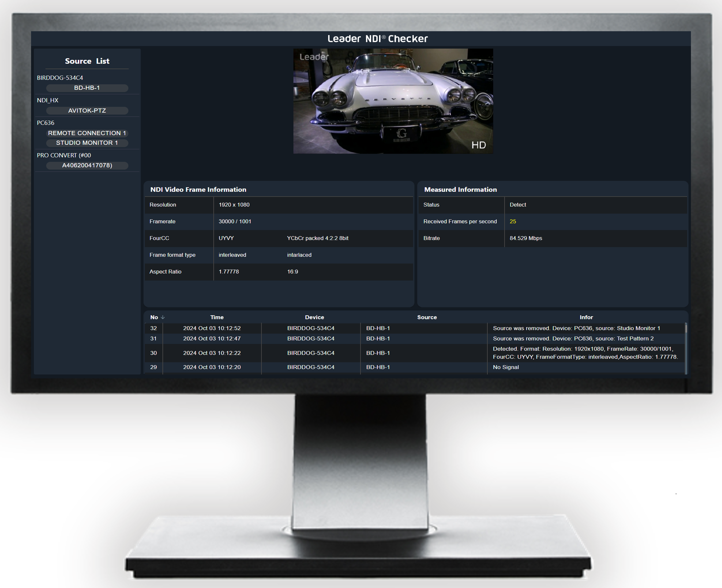Click the YCbCr packed 4:2:2 8bit text
The width and height of the screenshot is (722, 588).
pyautogui.click(x=318, y=238)
